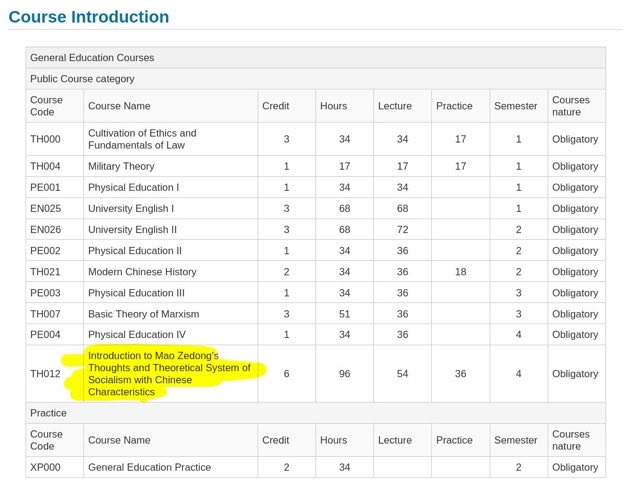Select the "Public Course category" row
631x486 pixels.
pyautogui.click(x=316, y=79)
